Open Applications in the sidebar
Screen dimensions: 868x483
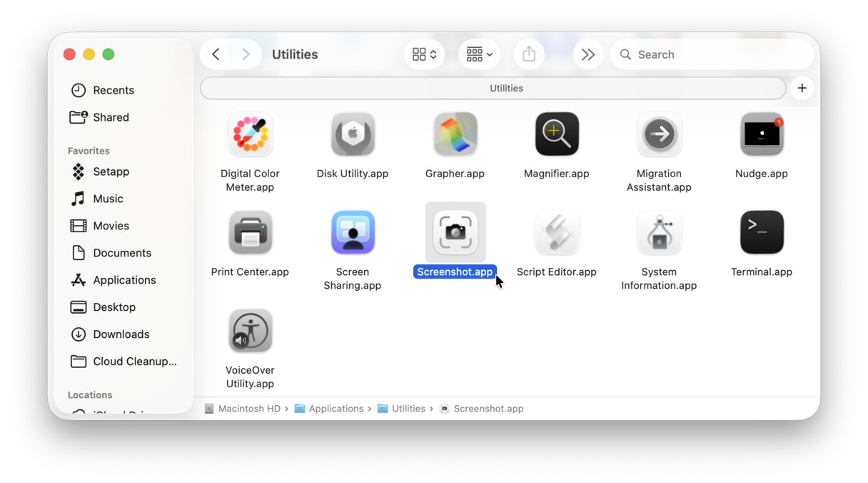click(123, 280)
